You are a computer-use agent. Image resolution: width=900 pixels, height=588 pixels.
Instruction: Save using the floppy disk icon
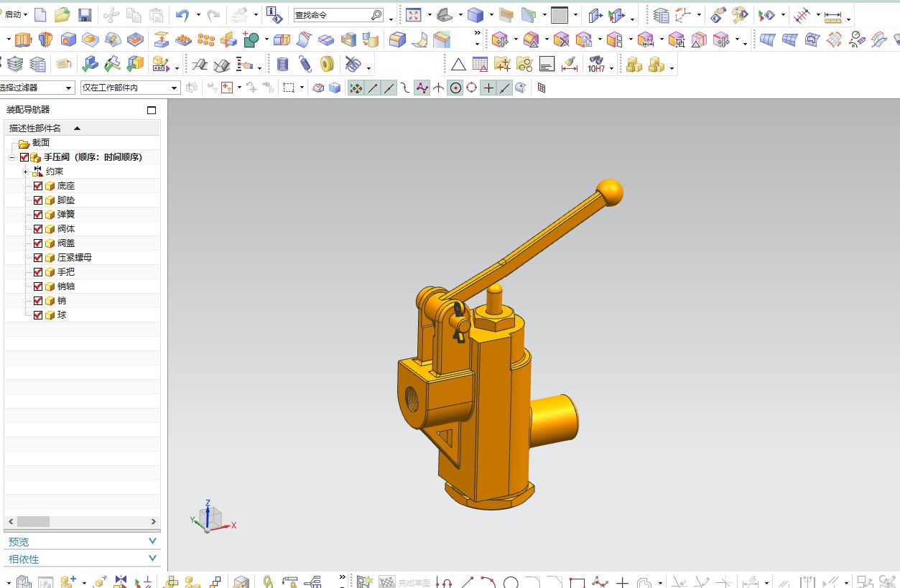(85, 14)
